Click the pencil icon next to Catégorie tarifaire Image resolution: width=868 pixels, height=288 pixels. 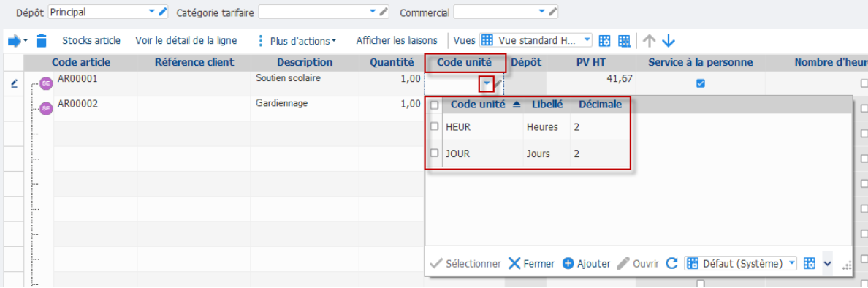coord(383,12)
